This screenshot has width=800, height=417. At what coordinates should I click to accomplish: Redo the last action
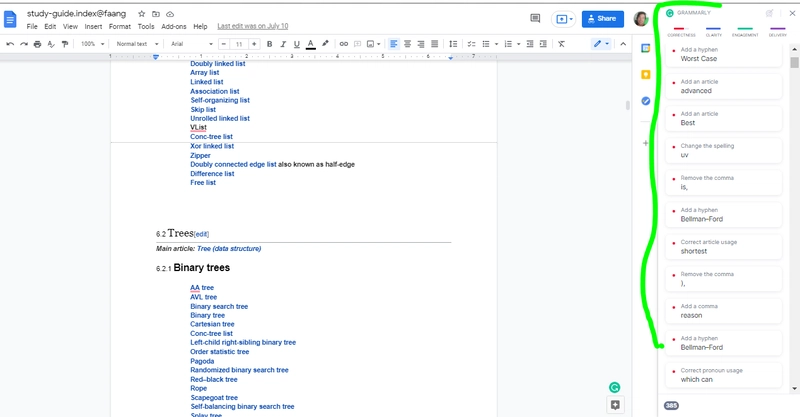pos(23,44)
